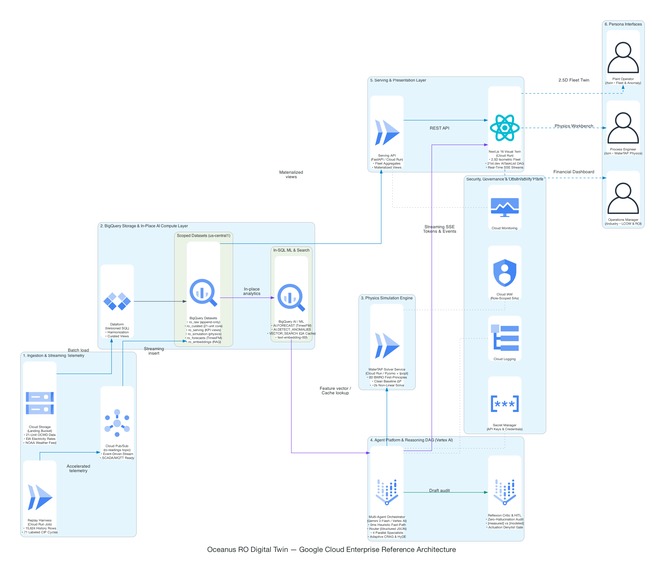Screen dimensions: 663x573
Task: Select the 'In-SQL ML & Search' subgroup title
Action: click(291, 250)
